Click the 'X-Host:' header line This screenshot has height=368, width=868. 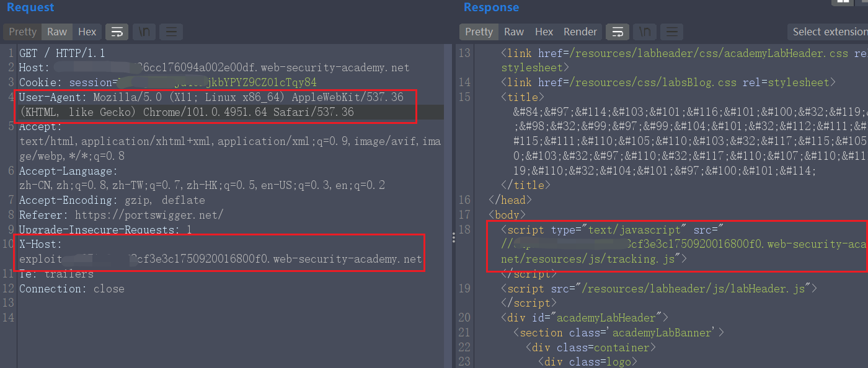40,245
